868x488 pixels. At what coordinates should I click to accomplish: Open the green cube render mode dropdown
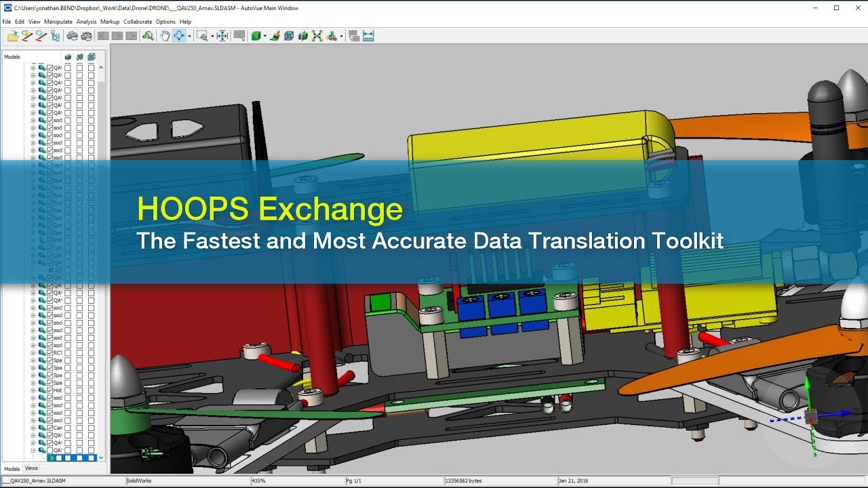coord(264,36)
